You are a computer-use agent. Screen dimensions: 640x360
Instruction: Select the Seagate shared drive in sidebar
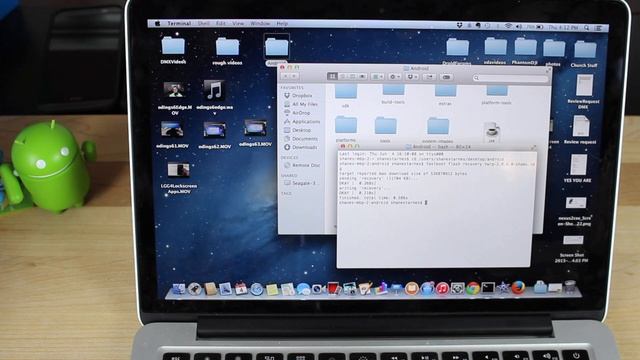[300, 183]
